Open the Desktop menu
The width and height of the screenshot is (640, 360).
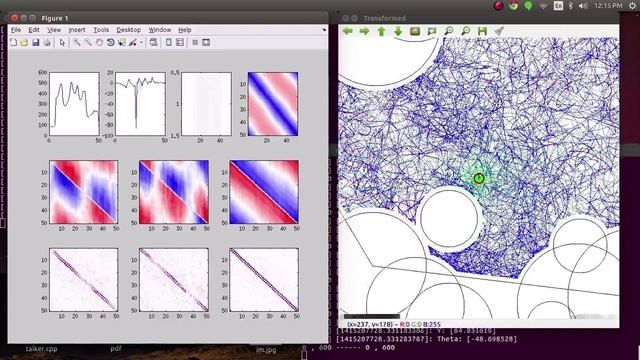click(129, 30)
